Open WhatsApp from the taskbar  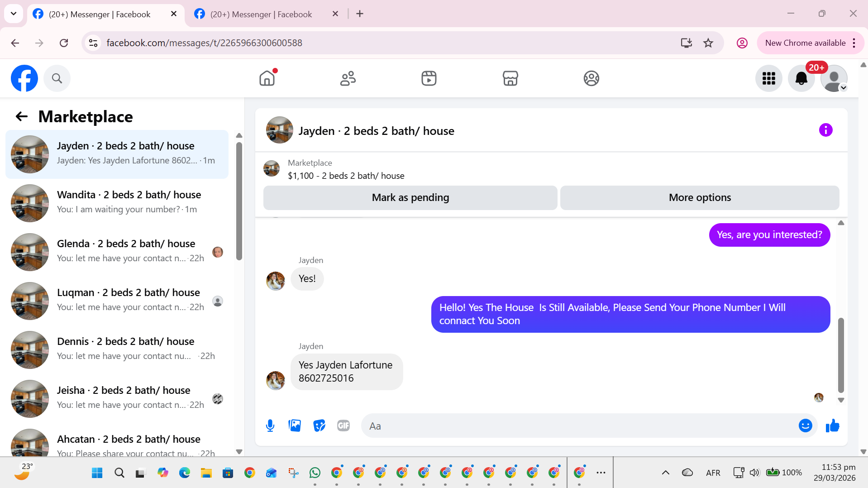point(315,473)
